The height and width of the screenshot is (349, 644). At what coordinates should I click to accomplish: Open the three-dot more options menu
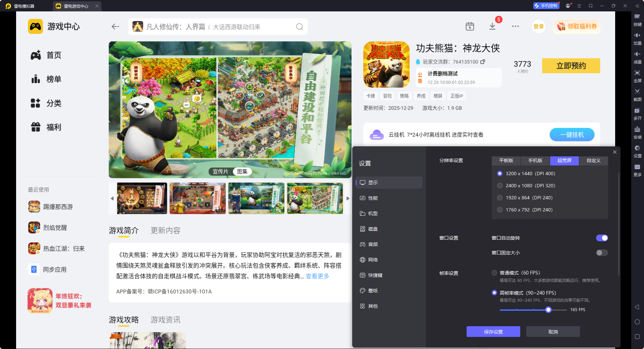click(515, 27)
